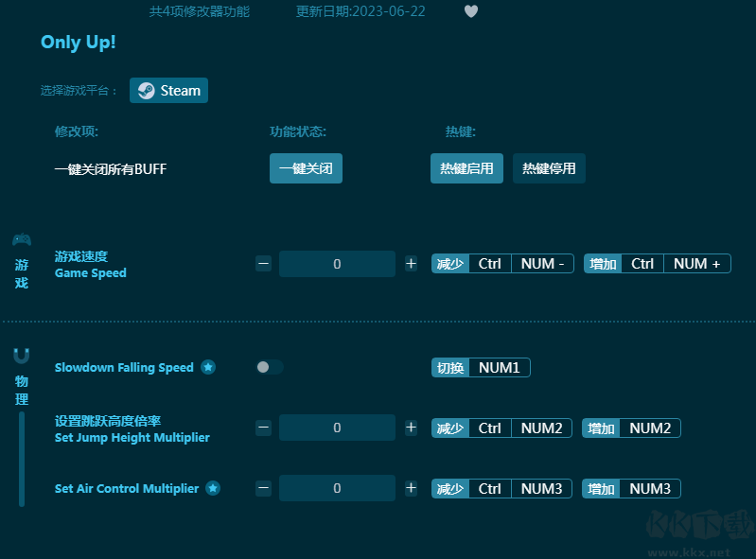Decrease Jump Height Multiplier with minus

(263, 428)
